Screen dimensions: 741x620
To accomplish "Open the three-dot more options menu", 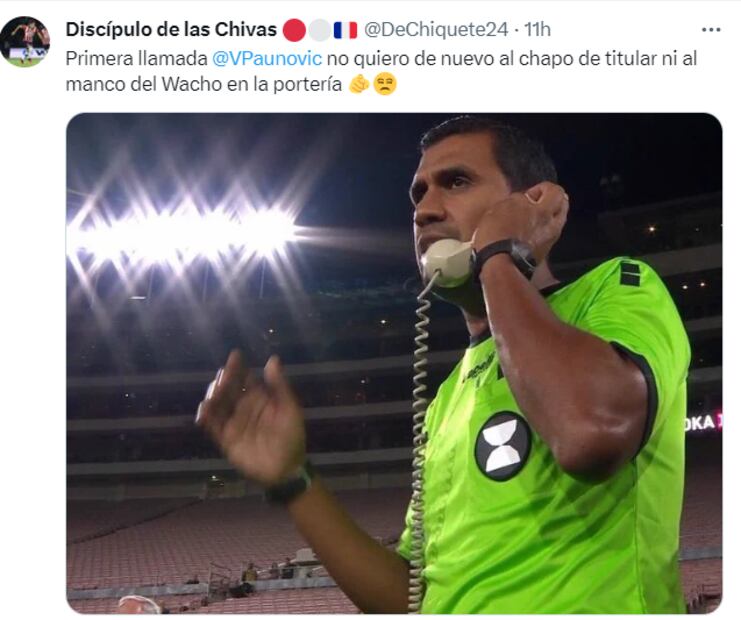I will pyautogui.click(x=711, y=30).
